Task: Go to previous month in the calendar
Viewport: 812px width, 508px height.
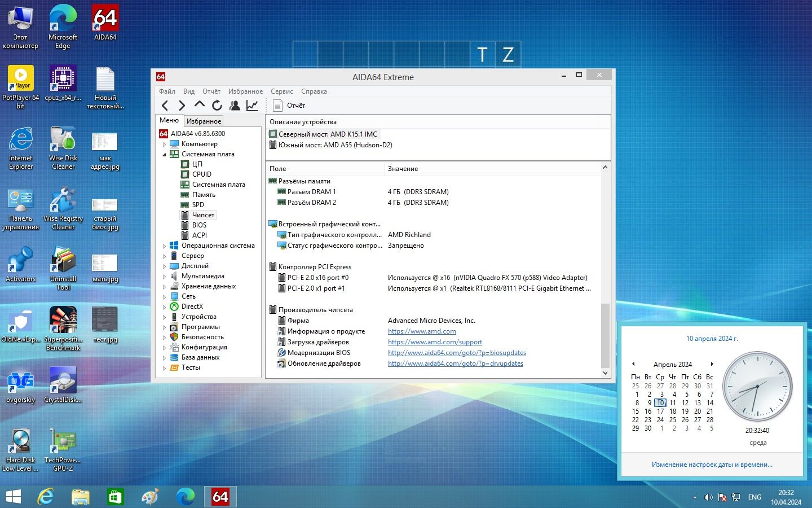Action: click(633, 364)
